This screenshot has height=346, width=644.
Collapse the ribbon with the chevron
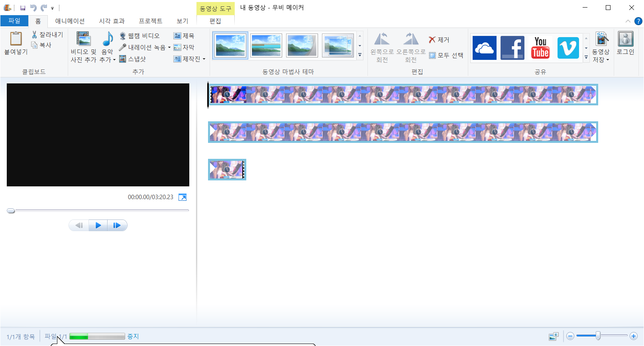coord(628,21)
